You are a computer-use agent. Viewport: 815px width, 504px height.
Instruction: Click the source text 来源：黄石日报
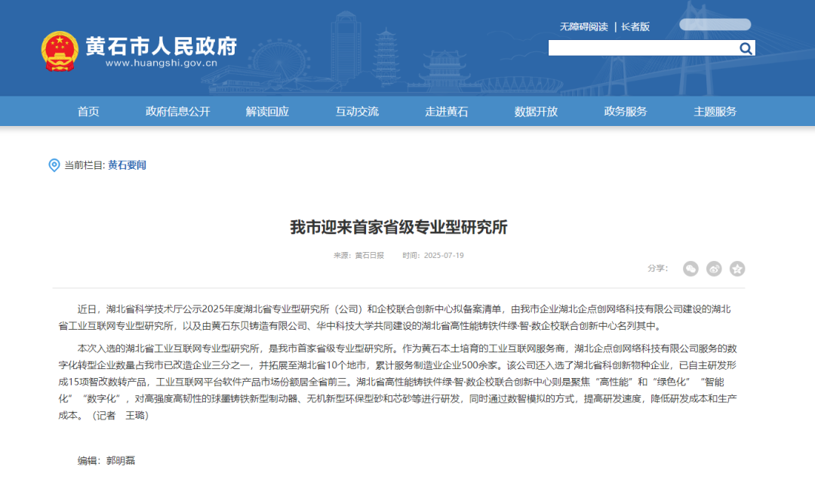(358, 256)
